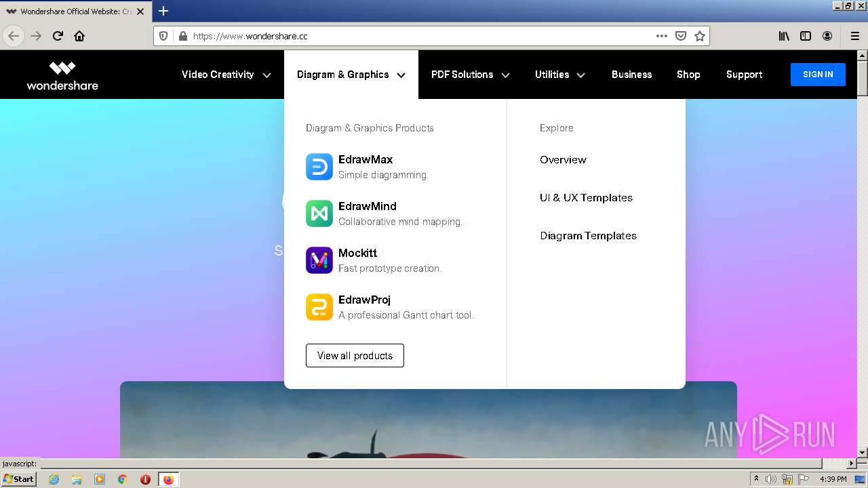Open the EdrawMind product link
This screenshot has width=868, height=488.
point(368,207)
